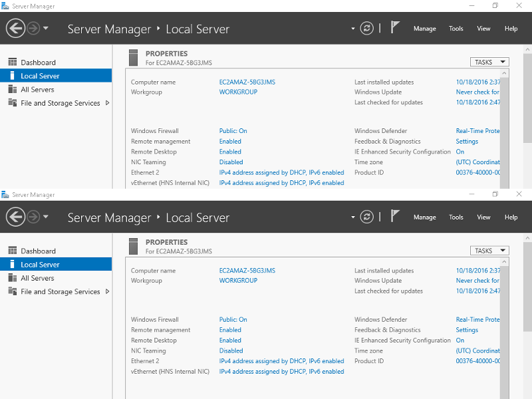Refresh the bottom Server Manager window
Viewport: 532px width, 399px height.
tap(367, 217)
